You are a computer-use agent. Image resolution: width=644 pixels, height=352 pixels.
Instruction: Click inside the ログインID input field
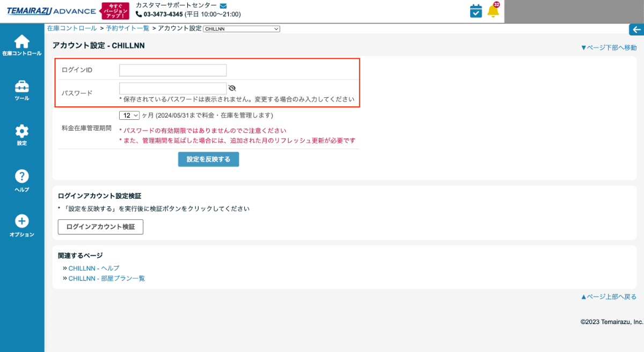click(x=172, y=70)
